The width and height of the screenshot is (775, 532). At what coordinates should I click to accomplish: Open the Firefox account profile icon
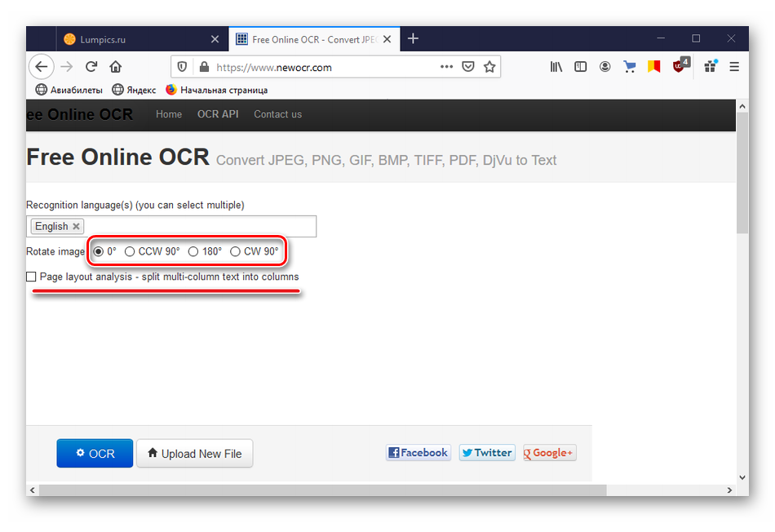coord(605,67)
